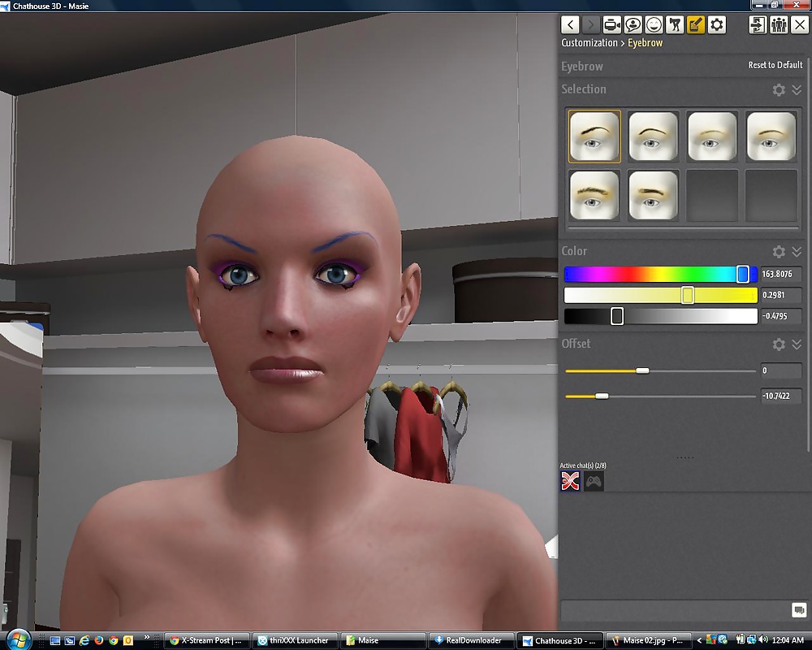Click the first Offset value field
Image resolution: width=812 pixels, height=650 pixels.
[x=781, y=371]
